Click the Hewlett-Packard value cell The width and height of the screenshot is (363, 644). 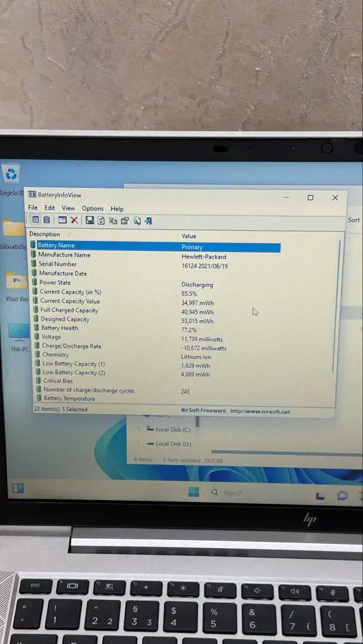pyautogui.click(x=204, y=256)
